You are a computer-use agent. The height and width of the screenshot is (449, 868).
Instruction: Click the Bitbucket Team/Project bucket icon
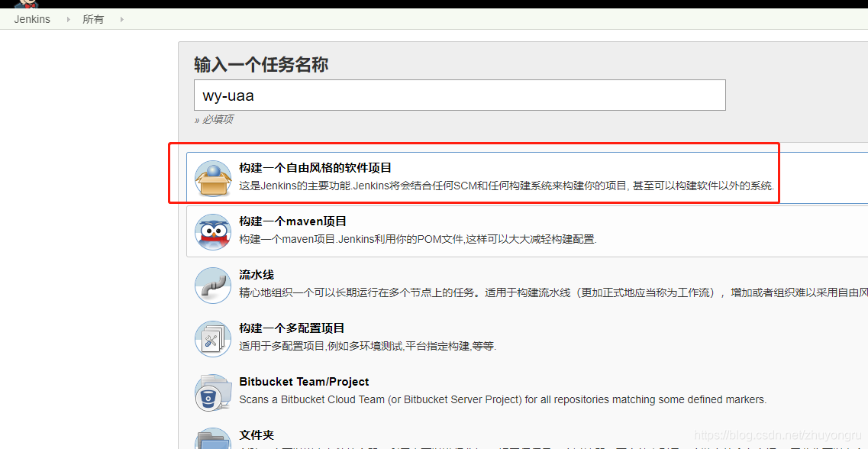[x=213, y=392]
